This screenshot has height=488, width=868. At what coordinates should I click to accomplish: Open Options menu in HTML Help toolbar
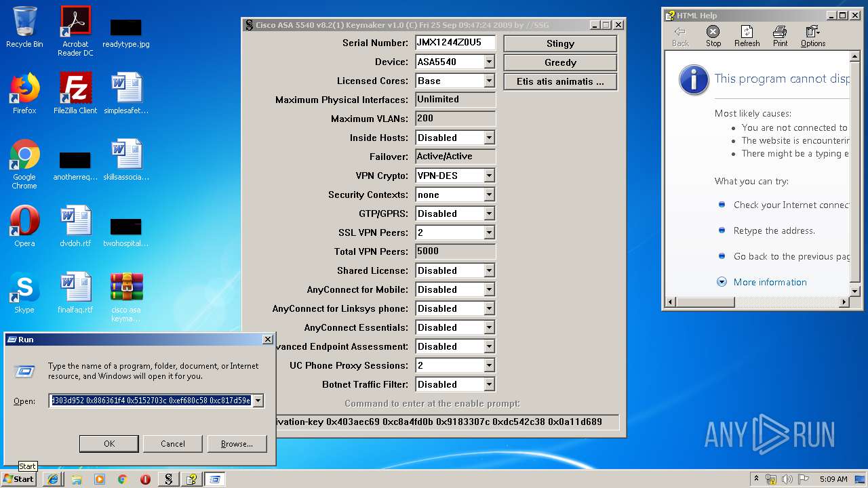812,37
